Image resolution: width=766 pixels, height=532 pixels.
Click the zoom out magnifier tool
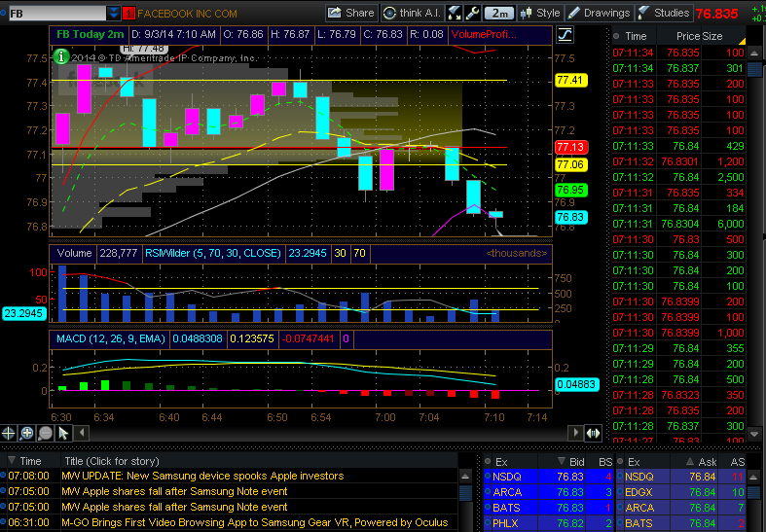[45, 433]
